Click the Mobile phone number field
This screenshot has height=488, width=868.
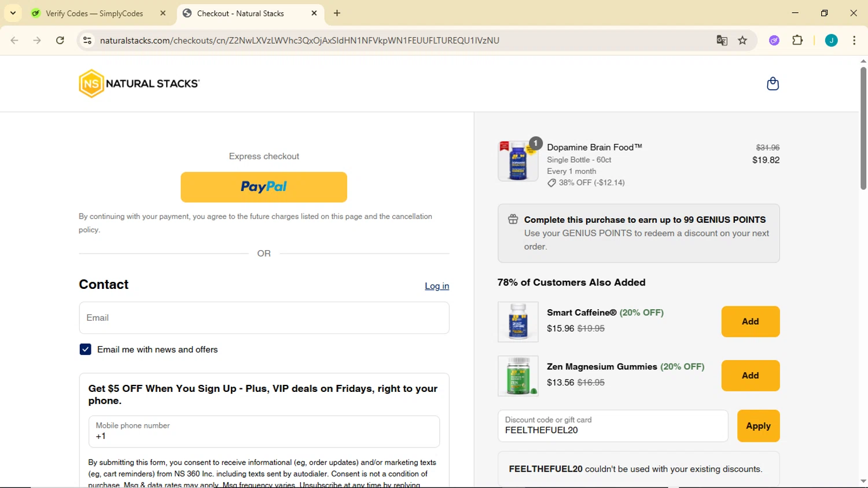(264, 431)
